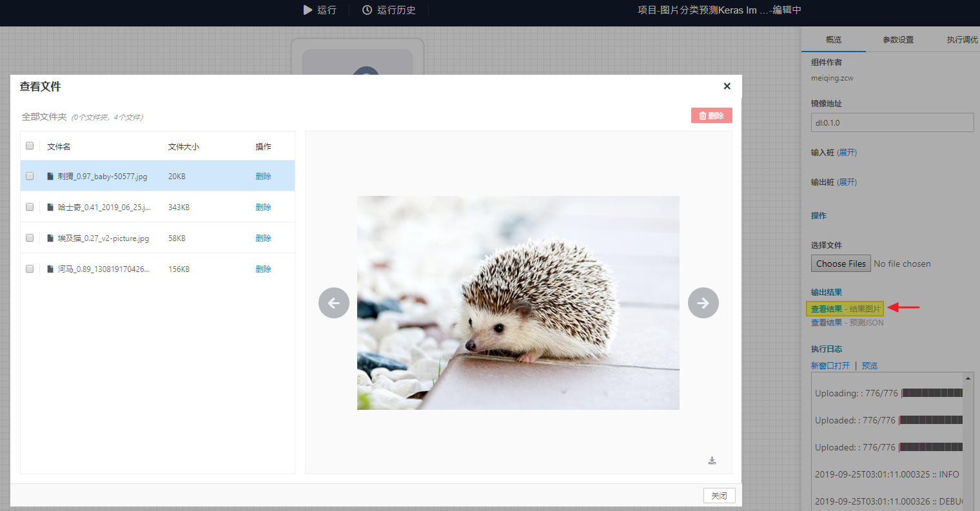
Task: Switch to the 概览 tab
Action: (834, 40)
